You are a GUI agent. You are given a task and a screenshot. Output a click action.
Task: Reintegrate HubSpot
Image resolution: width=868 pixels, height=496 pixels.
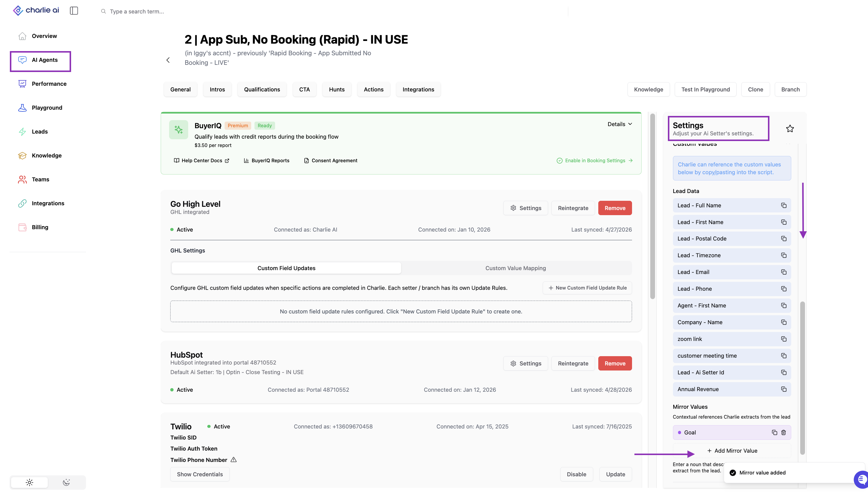pos(573,363)
